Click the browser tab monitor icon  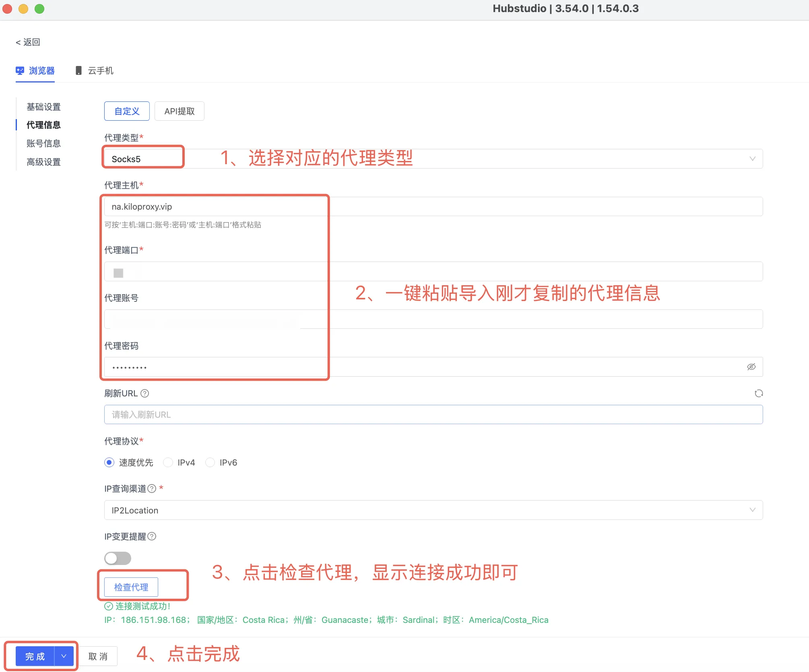pos(20,71)
